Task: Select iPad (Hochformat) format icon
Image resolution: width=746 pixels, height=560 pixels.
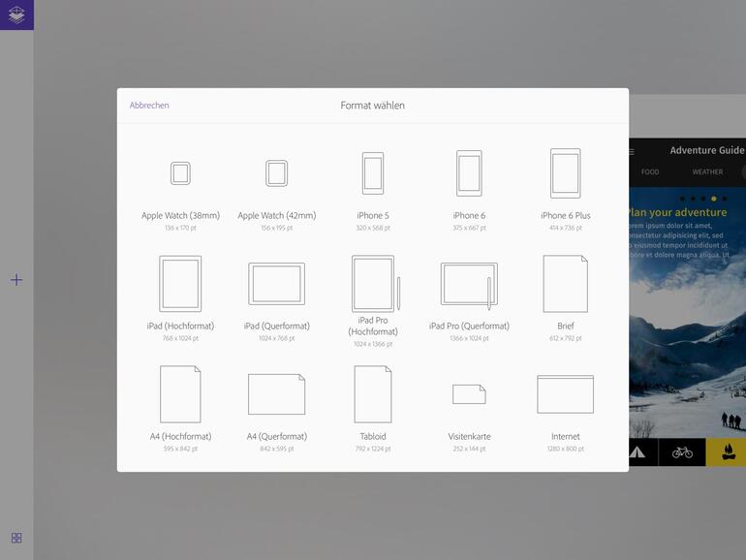Action: click(x=180, y=284)
